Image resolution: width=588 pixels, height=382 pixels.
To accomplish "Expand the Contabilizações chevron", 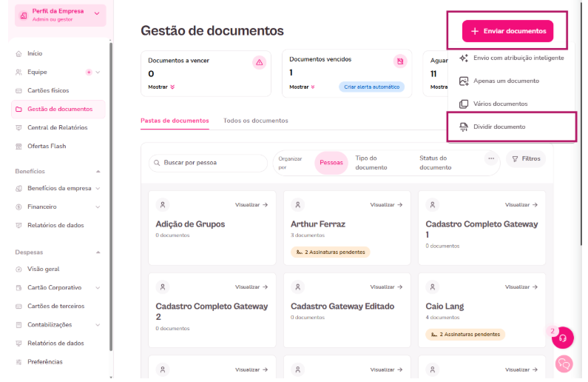I will click(x=98, y=325).
